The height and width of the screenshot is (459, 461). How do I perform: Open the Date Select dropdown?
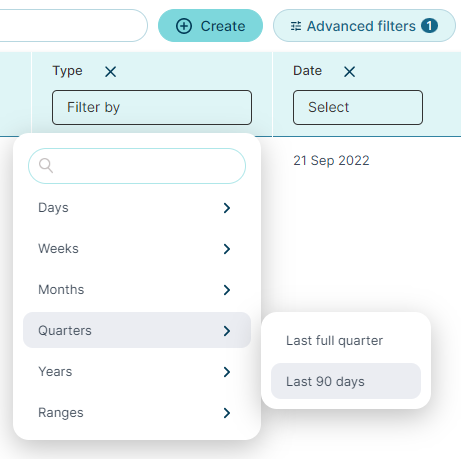pyautogui.click(x=358, y=107)
